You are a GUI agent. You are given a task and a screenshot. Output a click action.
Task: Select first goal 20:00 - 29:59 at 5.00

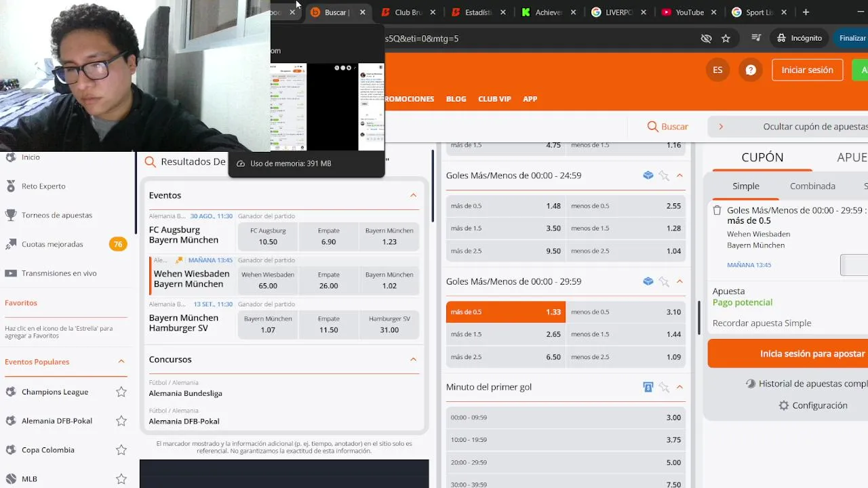tap(566, 462)
